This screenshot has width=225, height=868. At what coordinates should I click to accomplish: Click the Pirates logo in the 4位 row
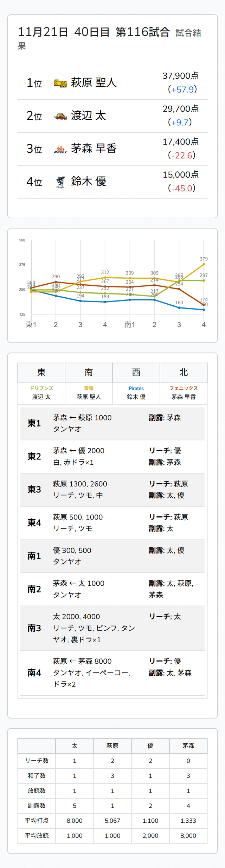tap(60, 182)
